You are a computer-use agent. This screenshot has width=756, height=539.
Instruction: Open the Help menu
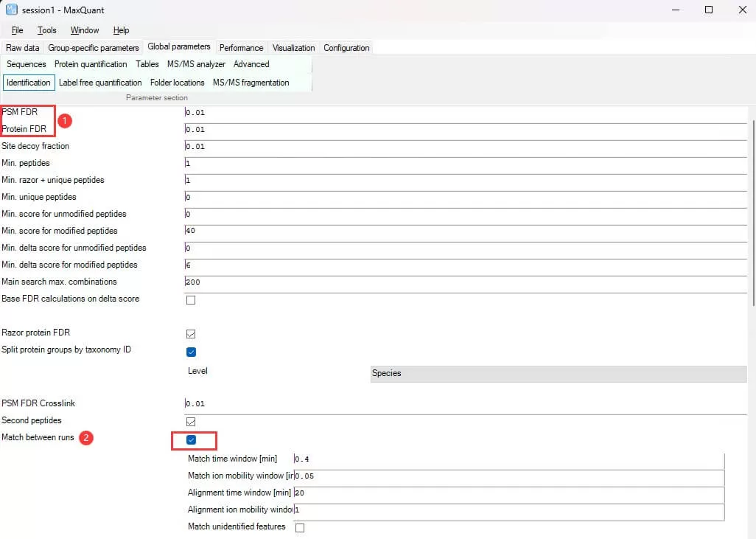coord(122,30)
